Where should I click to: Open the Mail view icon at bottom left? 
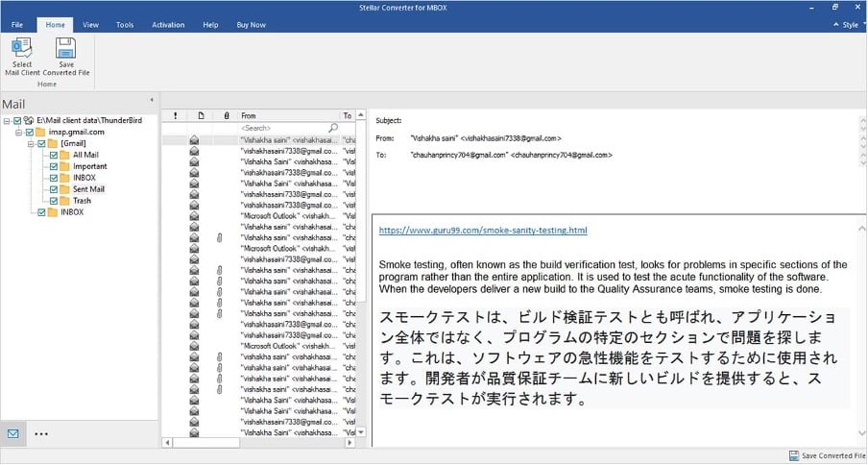pos(13,434)
